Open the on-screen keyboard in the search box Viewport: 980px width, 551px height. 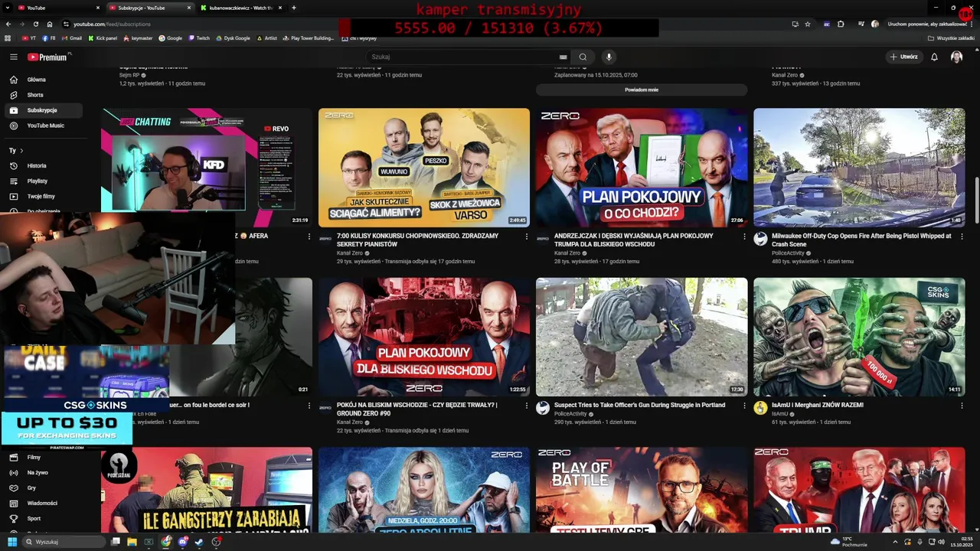tap(563, 57)
